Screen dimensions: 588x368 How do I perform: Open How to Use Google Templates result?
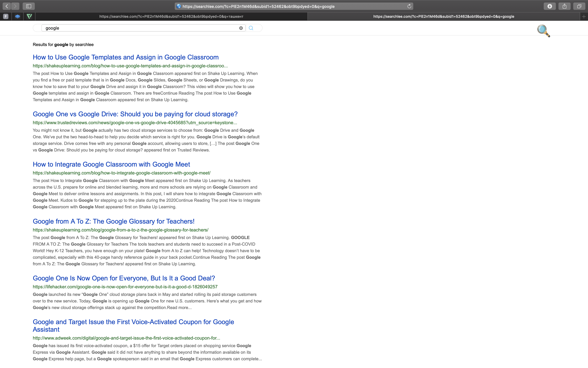(126, 57)
